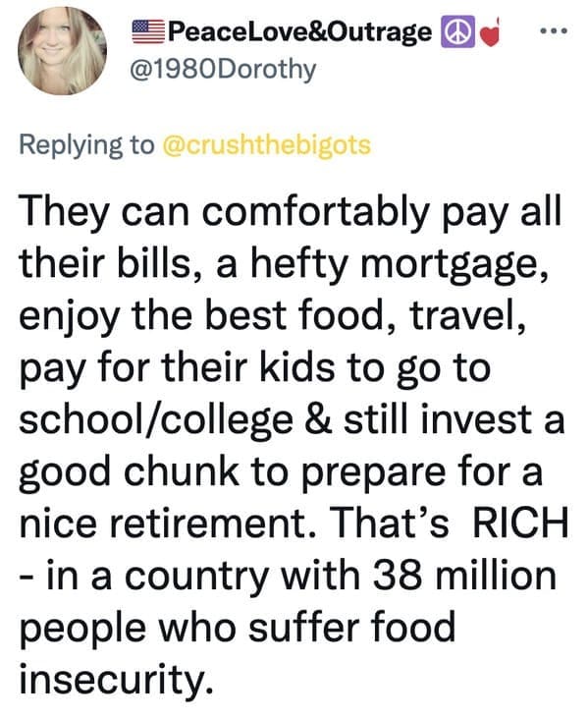
Task: Follow the @crushthebigots mention link
Action: pyautogui.click(x=266, y=145)
